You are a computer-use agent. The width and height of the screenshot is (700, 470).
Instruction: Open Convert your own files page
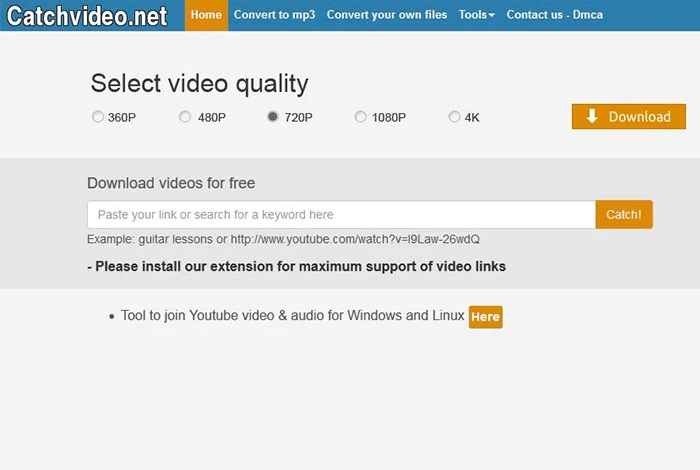(x=388, y=15)
